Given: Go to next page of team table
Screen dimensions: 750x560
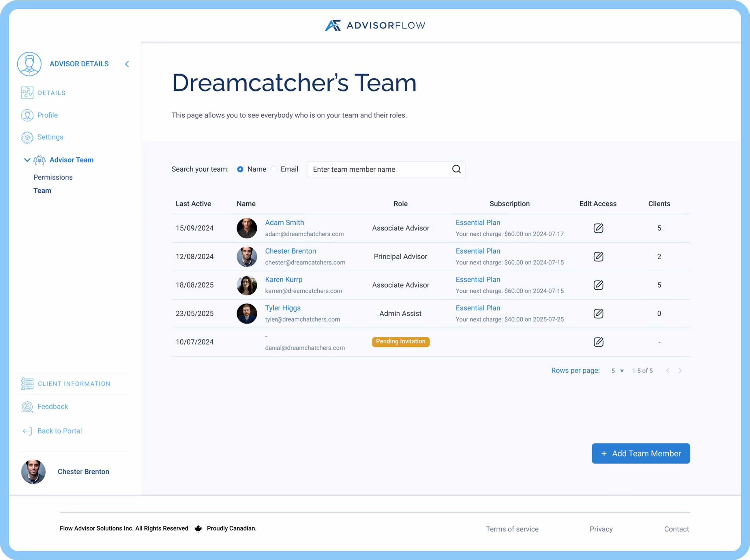Looking at the screenshot, I should click(x=680, y=371).
